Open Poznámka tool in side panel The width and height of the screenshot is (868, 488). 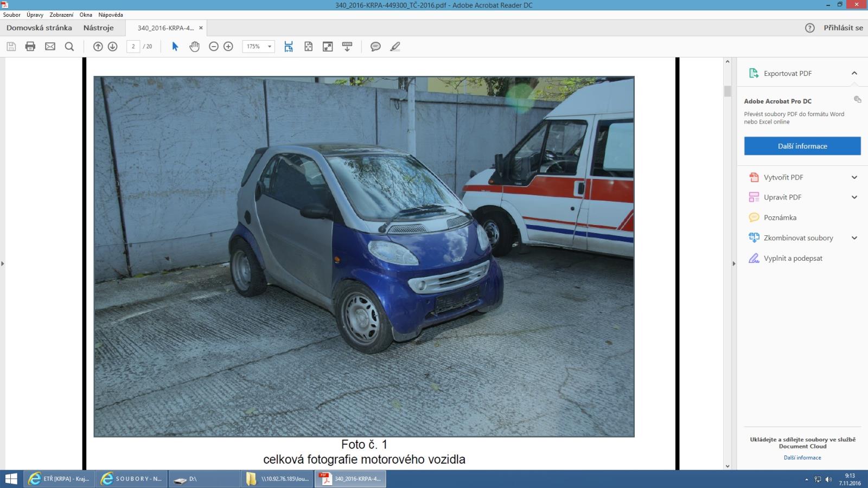pos(780,217)
